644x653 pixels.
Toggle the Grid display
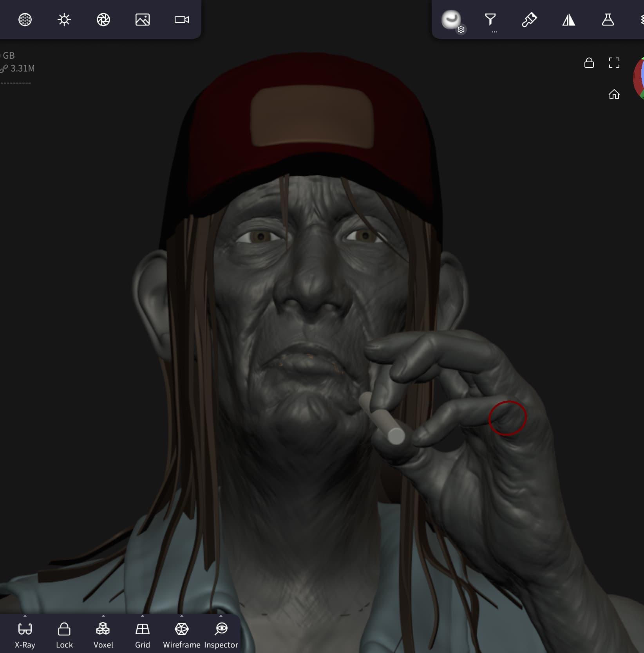pyautogui.click(x=143, y=635)
